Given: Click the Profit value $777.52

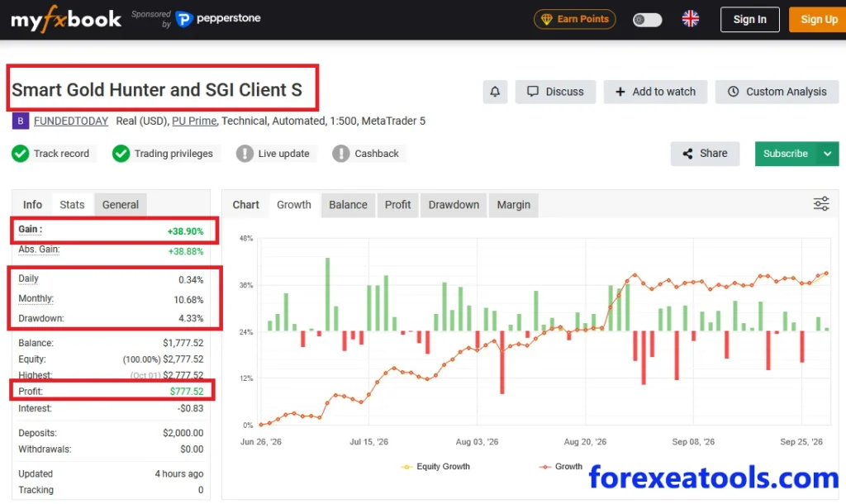Looking at the screenshot, I should [187, 392].
